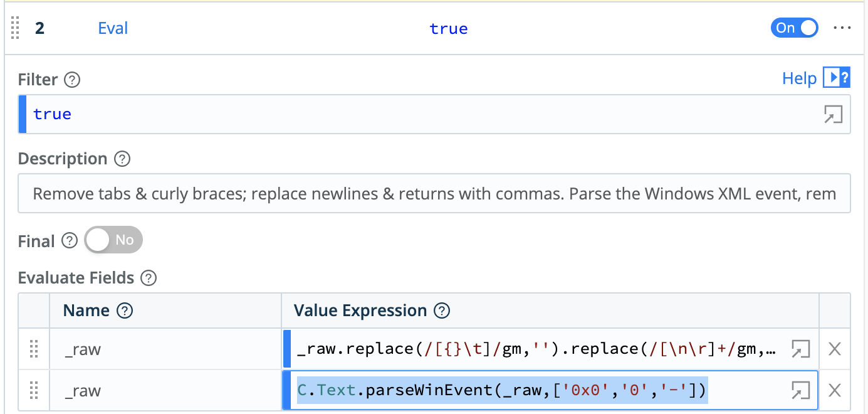Image resolution: width=868 pixels, height=414 pixels.
Task: Click the Description help question mark icon
Action: 123,159
